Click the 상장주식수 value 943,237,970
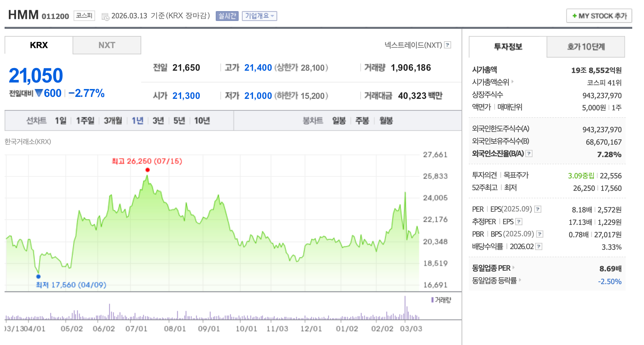Image resolution: width=644 pixels, height=345 pixels. pos(602,96)
